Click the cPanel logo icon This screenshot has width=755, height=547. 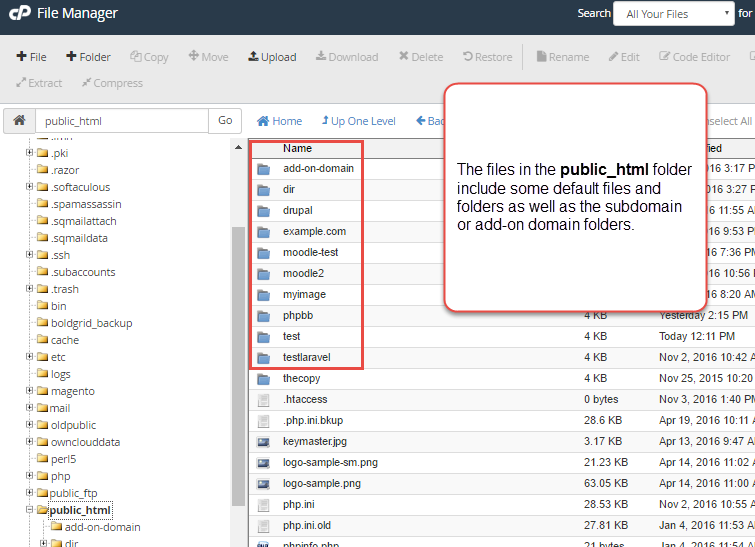[18, 14]
